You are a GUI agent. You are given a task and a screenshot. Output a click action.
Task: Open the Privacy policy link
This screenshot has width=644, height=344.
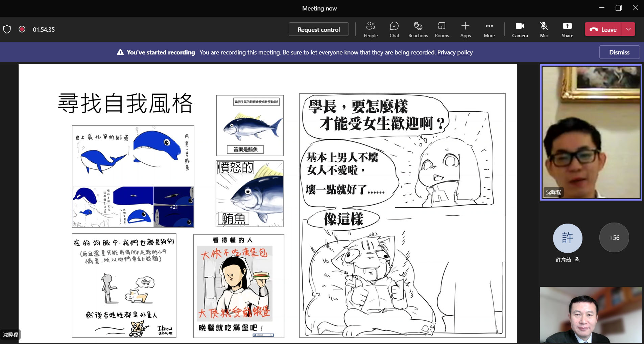(454, 52)
